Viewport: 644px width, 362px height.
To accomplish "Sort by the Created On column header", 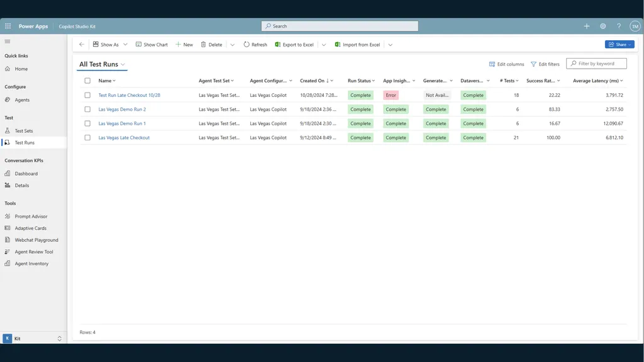I will pos(316,81).
